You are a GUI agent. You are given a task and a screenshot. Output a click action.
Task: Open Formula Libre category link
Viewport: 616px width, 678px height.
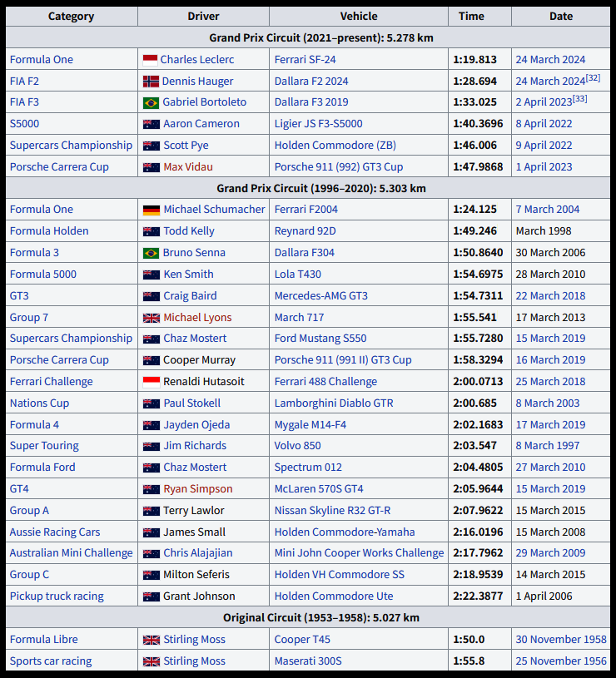(43, 639)
